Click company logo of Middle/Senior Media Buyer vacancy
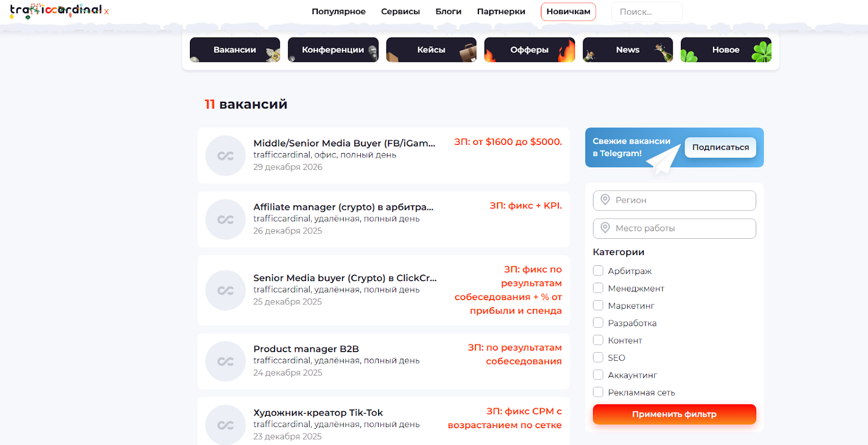This screenshot has height=445, width=868. point(226,156)
